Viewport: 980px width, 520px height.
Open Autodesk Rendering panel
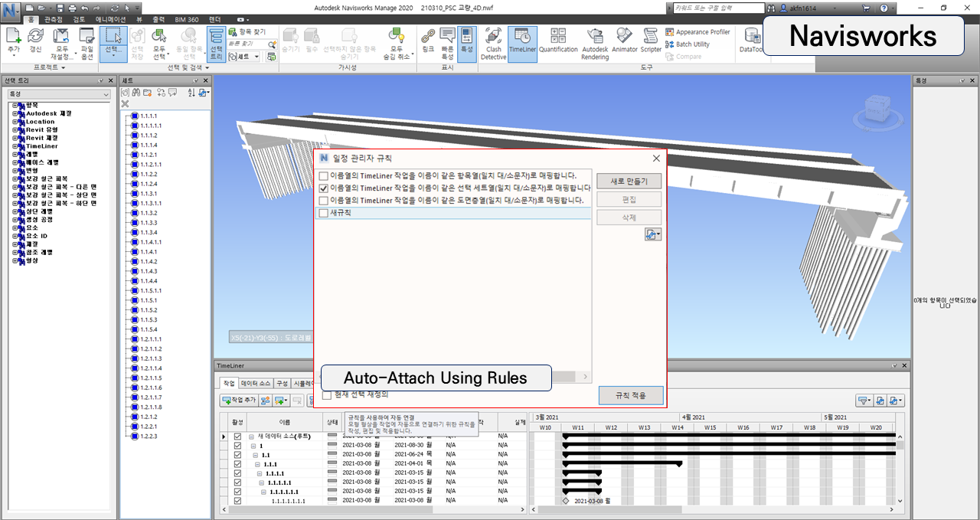[x=595, y=44]
